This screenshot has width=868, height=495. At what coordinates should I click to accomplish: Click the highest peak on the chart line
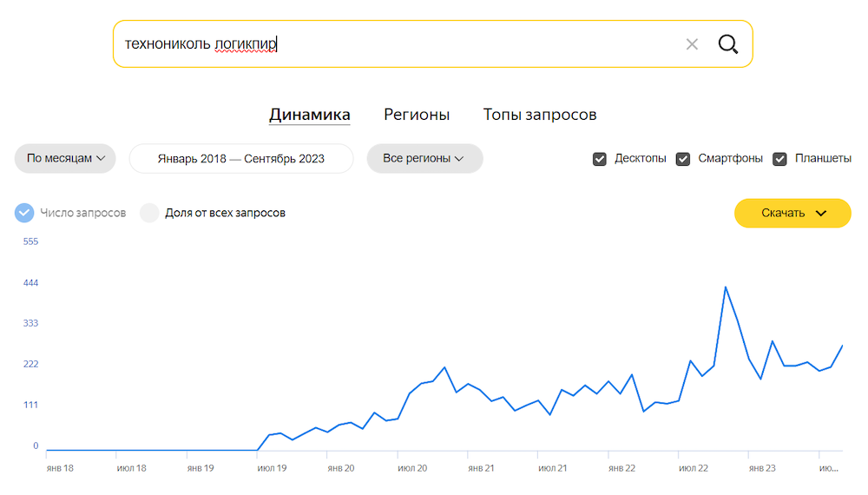click(x=726, y=287)
